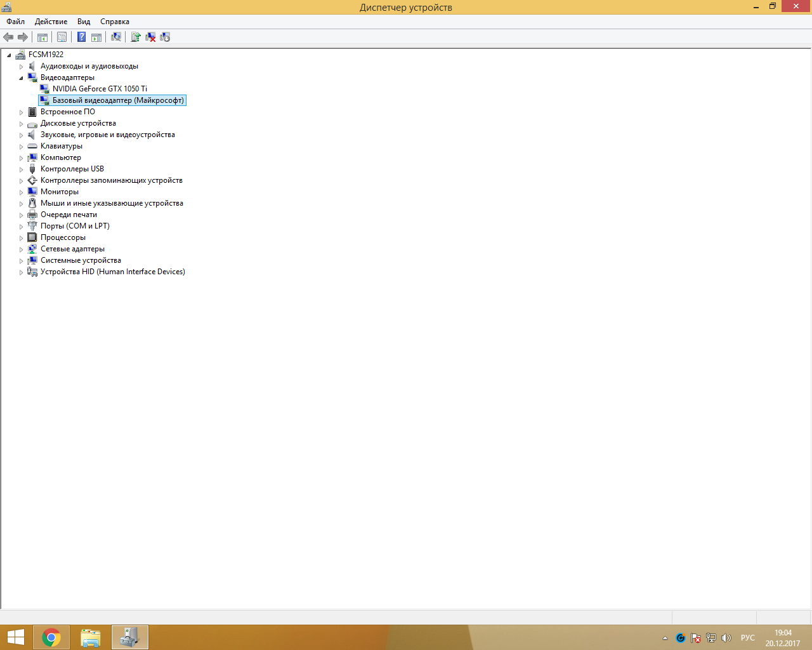Select Аудиовходы и аудиовыходы label

click(89, 66)
